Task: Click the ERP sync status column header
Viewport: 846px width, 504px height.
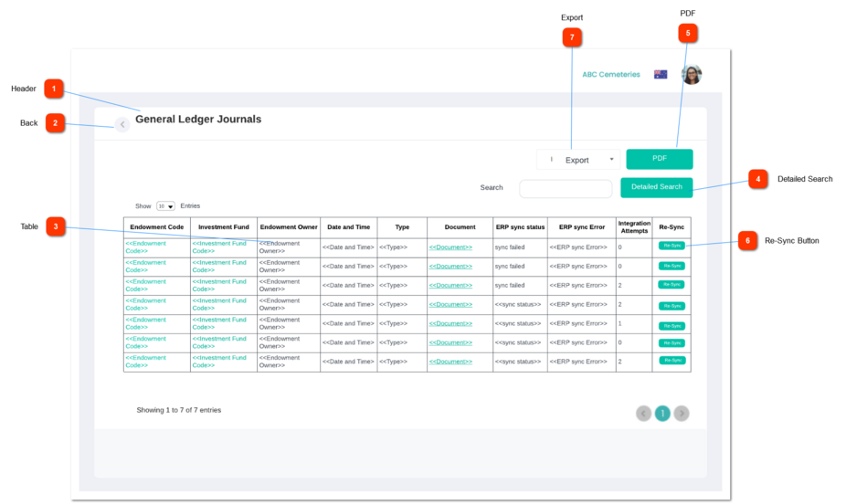Action: coord(520,227)
